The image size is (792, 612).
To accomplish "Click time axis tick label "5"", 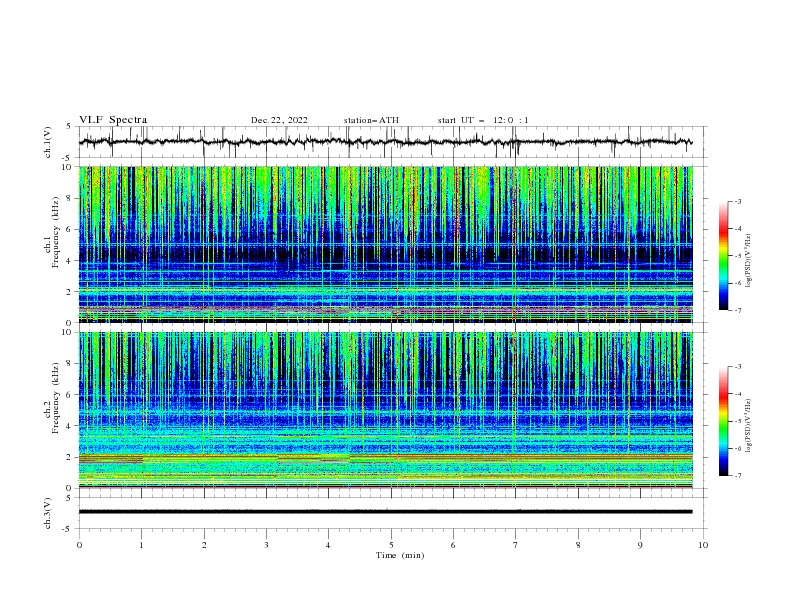I will tap(391, 545).
